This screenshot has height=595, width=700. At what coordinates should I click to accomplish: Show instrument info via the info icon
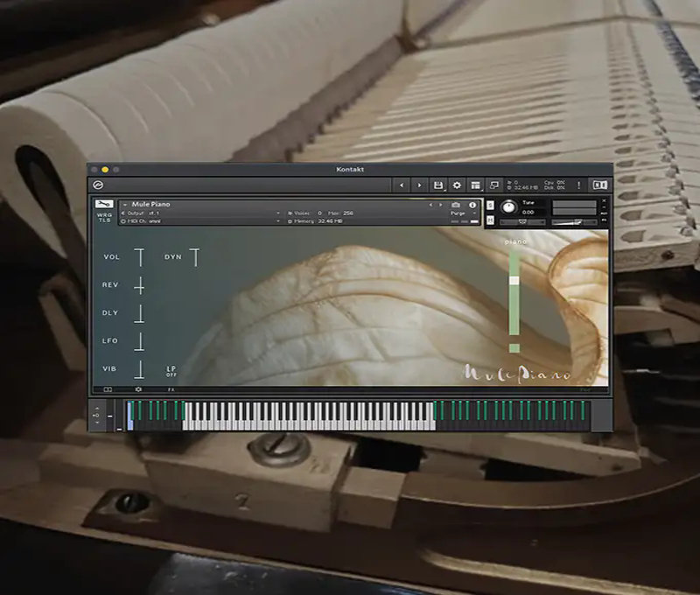coord(472,205)
